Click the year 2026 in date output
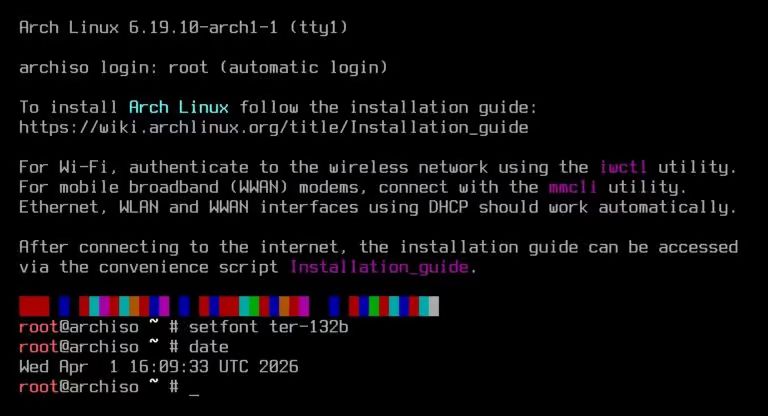The width and height of the screenshot is (768, 416). tap(279, 367)
